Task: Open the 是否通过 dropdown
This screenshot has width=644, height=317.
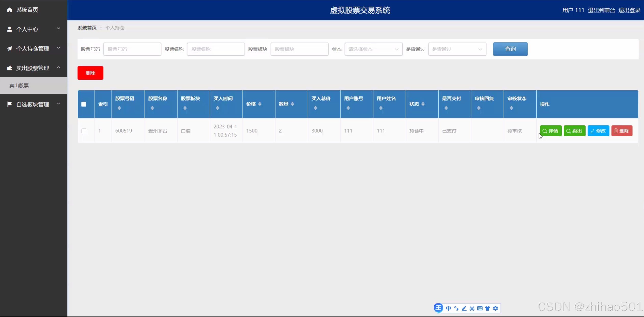Action: coord(457,49)
